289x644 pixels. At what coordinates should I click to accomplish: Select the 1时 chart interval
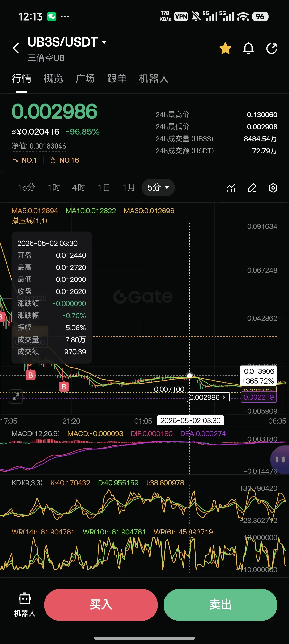pos(54,187)
